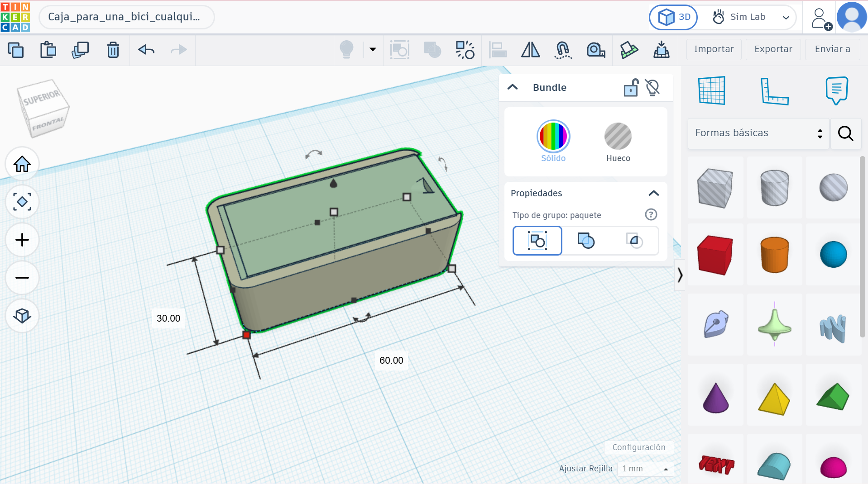Click the Importar button
The height and width of the screenshot is (484, 868).
(x=714, y=49)
